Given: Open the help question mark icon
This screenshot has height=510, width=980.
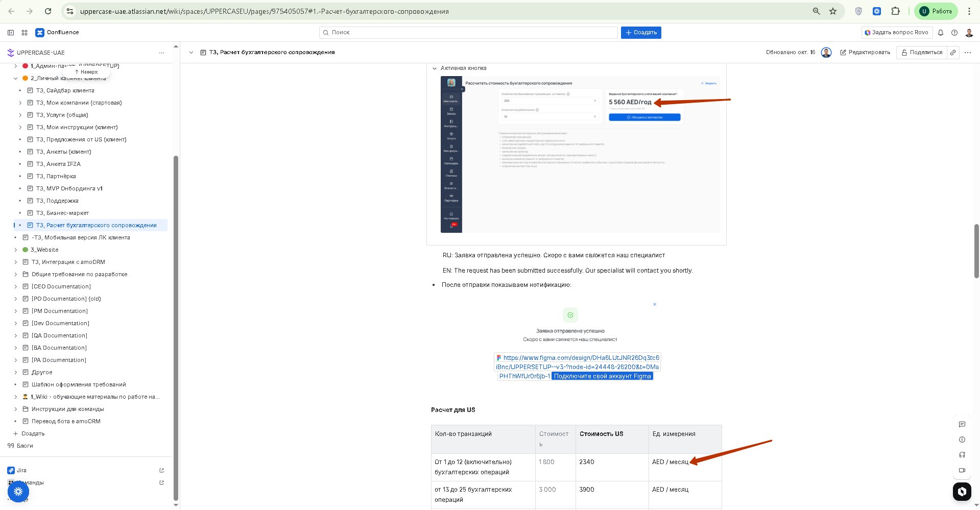Looking at the screenshot, I should coord(954,33).
